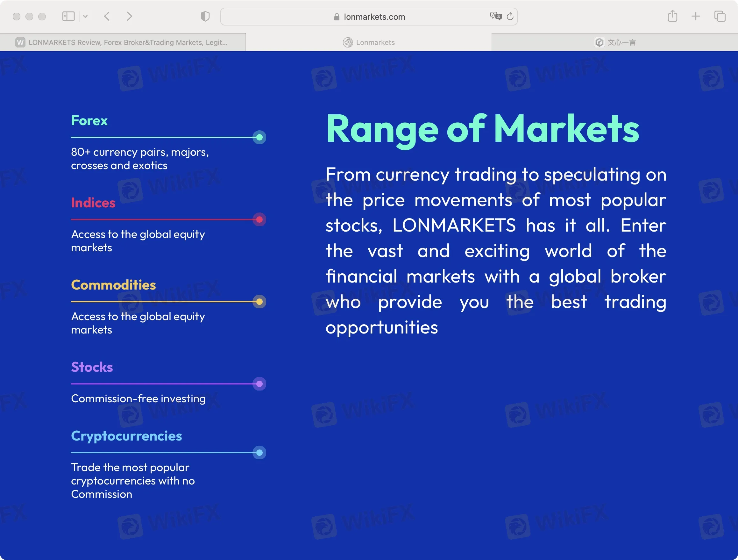Navigate back to the previous page
Viewport: 738px width, 560px height.
click(x=106, y=16)
